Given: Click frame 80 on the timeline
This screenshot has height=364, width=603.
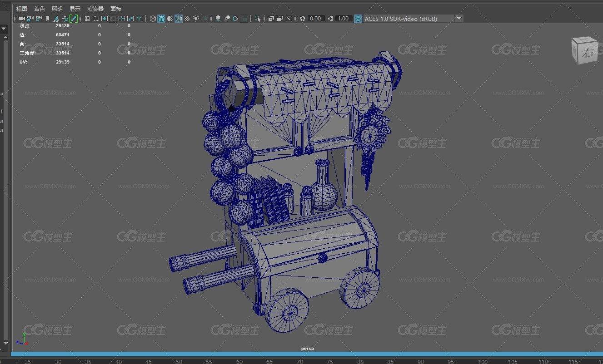Looking at the screenshot, I should pos(360,362).
